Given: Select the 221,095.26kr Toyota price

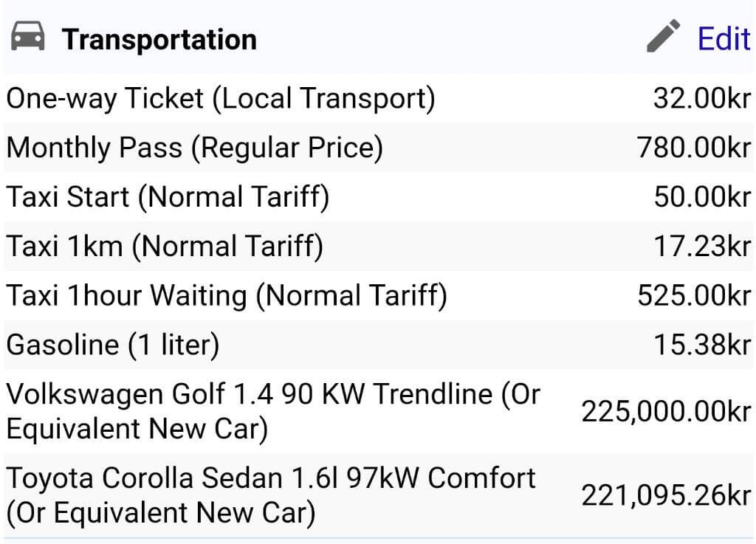Looking at the screenshot, I should click(666, 495).
